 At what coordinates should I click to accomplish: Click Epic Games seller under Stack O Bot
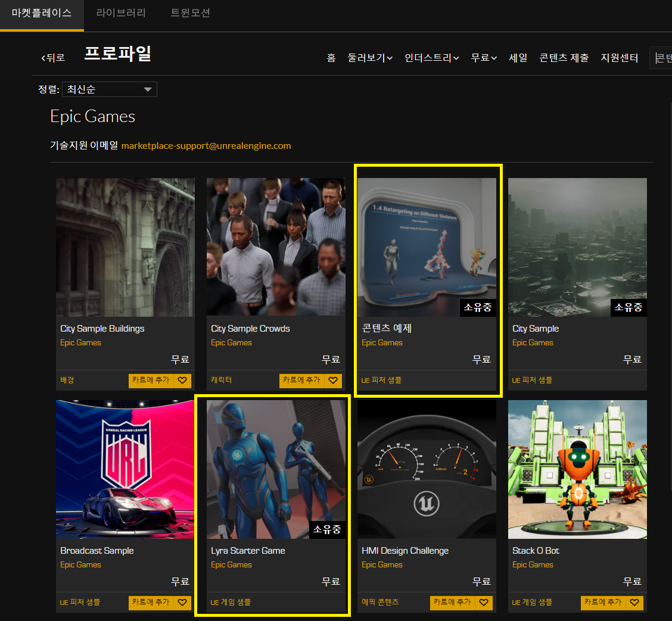click(x=533, y=565)
